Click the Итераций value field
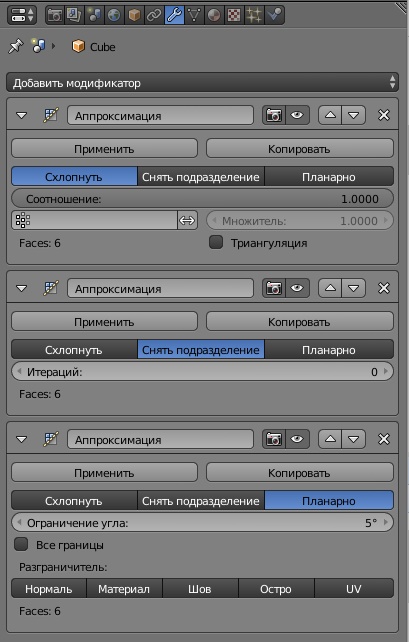 coord(202,371)
